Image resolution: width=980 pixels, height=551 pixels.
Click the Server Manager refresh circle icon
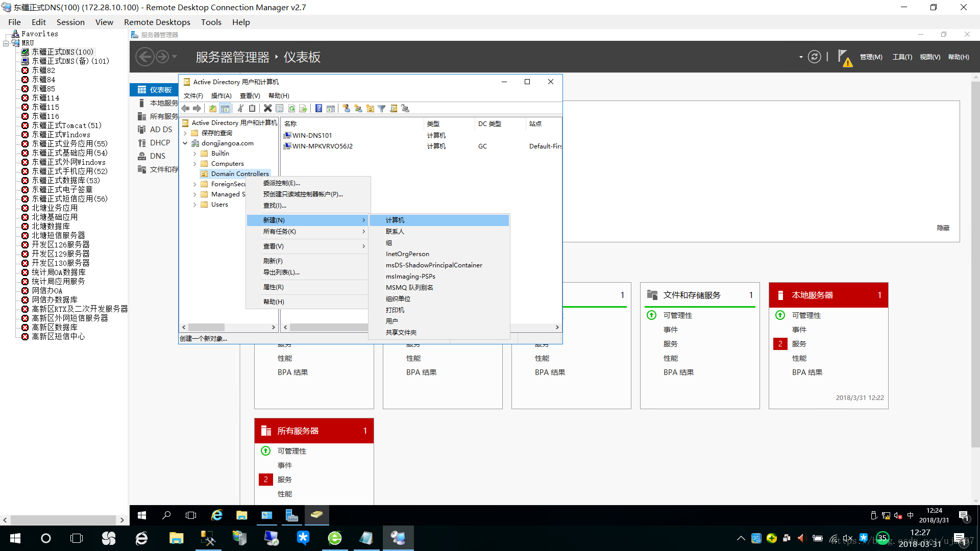[x=815, y=57]
